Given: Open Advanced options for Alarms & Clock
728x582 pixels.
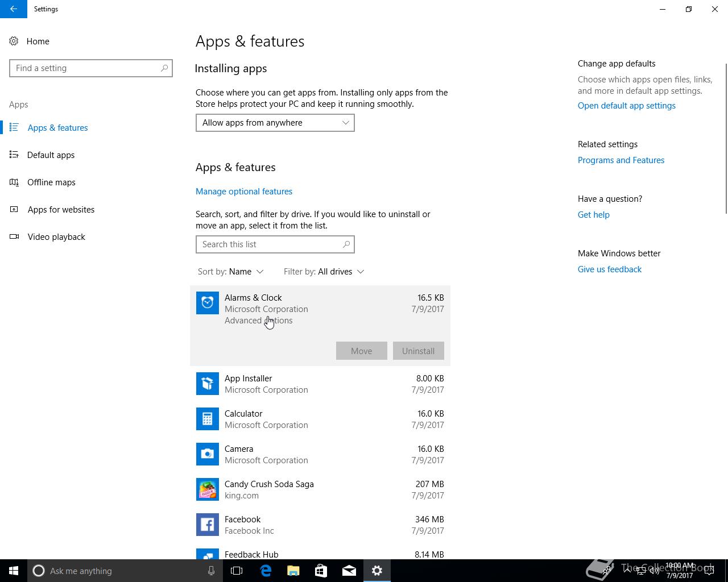Looking at the screenshot, I should (x=259, y=321).
